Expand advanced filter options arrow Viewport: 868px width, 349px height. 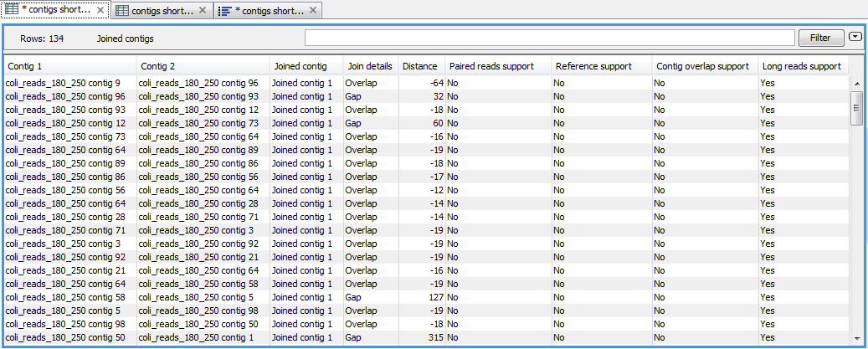pyautogui.click(x=855, y=37)
